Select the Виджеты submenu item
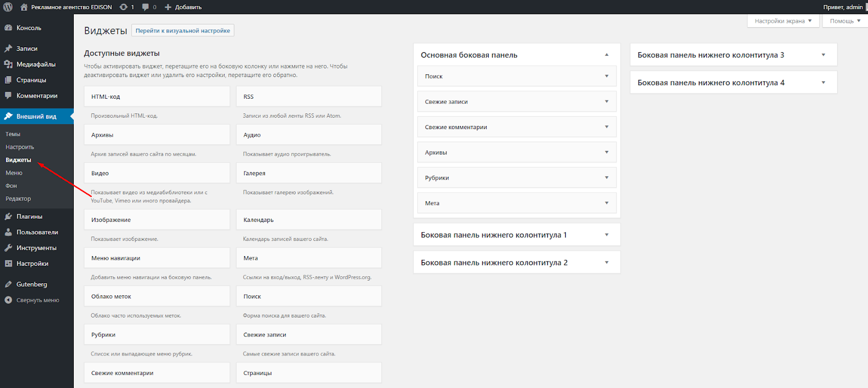The width and height of the screenshot is (868, 388). coord(18,160)
